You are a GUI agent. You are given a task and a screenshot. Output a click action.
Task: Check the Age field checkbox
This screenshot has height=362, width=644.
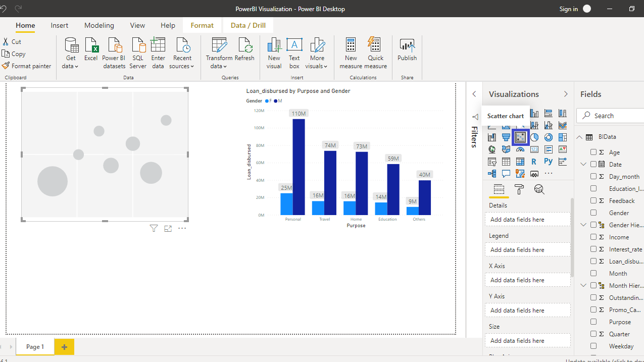pyautogui.click(x=593, y=152)
